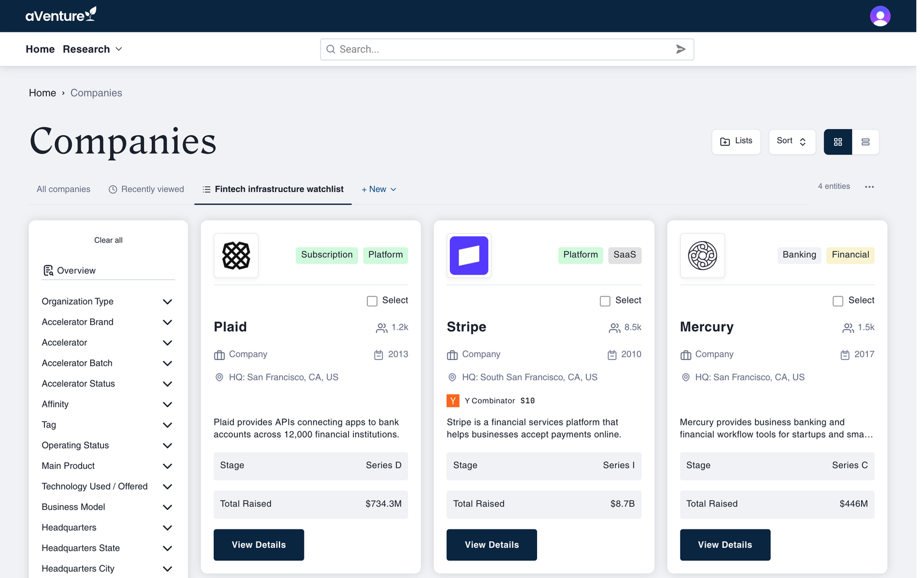924x578 pixels.
Task: Switch to list view layout
Action: pos(865,142)
